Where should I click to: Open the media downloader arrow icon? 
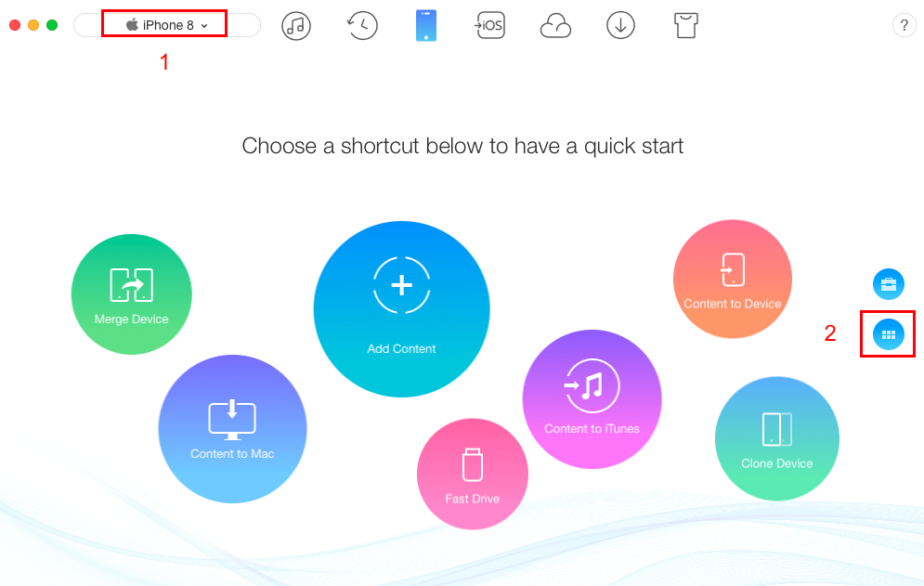point(620,25)
